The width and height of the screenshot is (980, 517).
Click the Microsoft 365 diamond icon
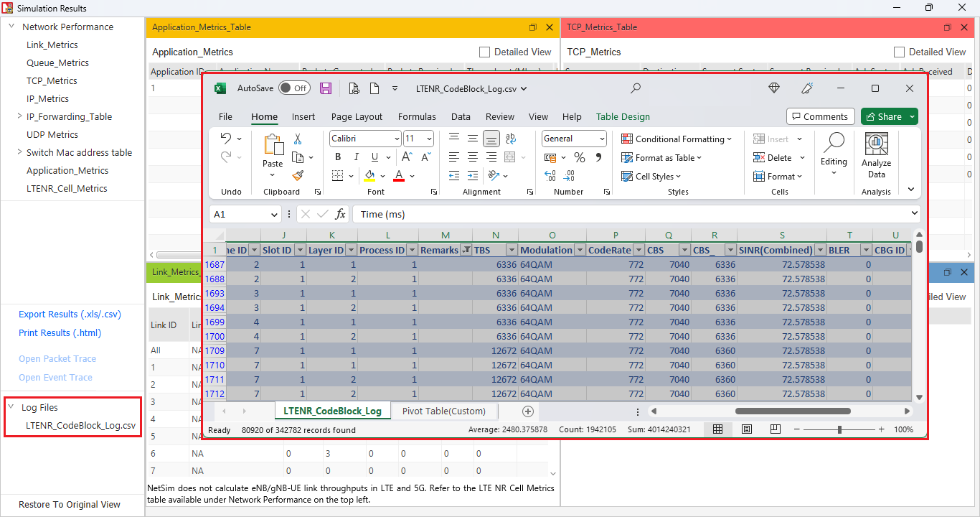tap(773, 88)
